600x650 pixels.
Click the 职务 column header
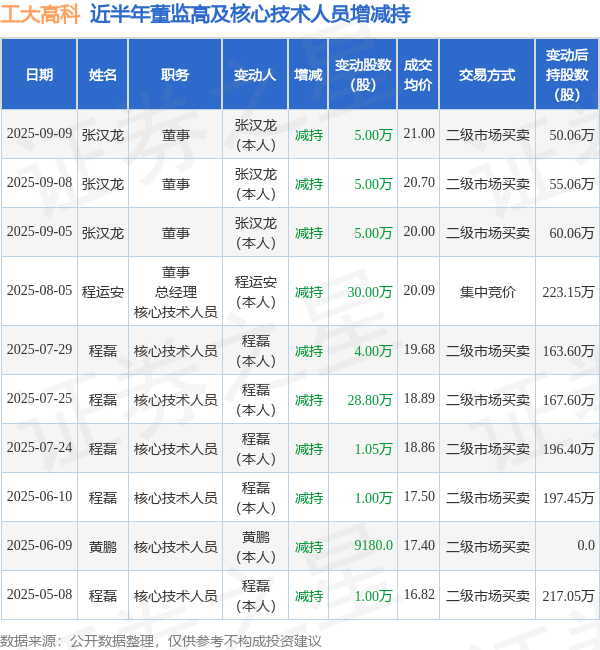175,75
